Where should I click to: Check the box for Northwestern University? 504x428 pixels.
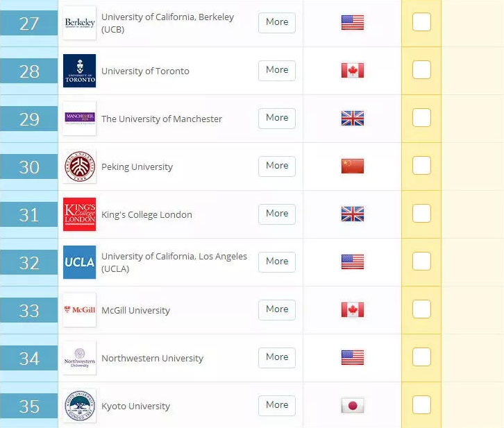click(x=421, y=357)
